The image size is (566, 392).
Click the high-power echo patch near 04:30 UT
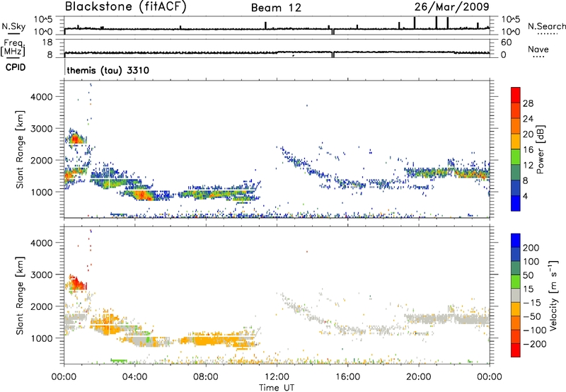(x=141, y=195)
